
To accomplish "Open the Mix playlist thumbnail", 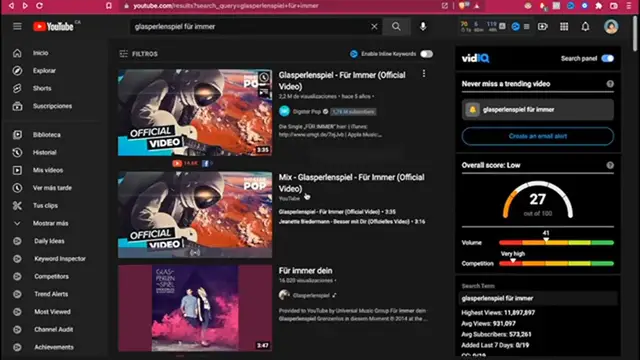I will pyautogui.click(x=195, y=215).
